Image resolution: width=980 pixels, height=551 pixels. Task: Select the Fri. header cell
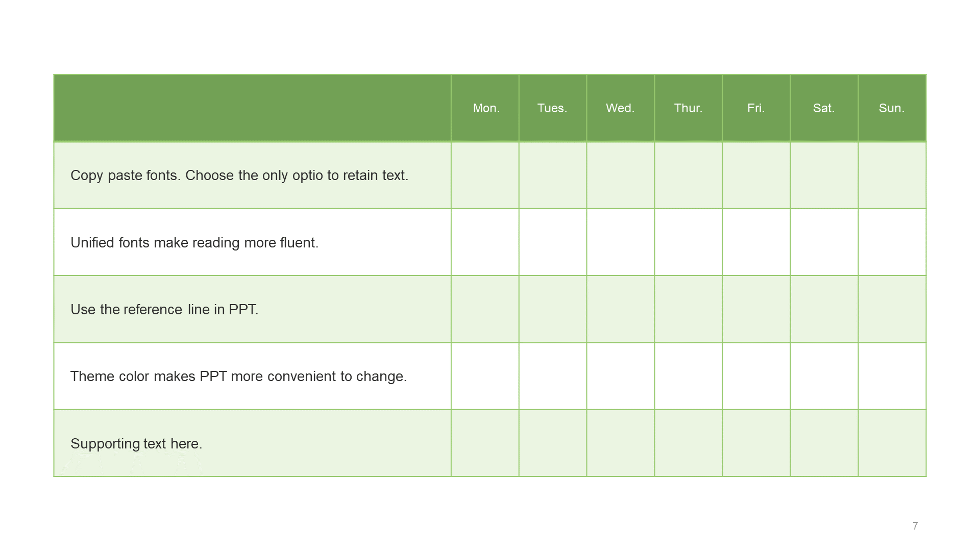point(756,108)
